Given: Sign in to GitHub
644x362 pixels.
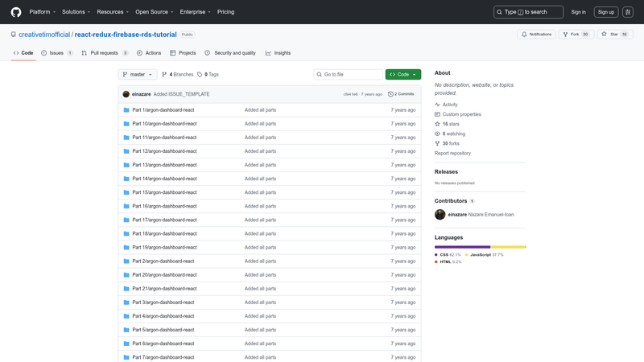Looking at the screenshot, I should (578, 12).
